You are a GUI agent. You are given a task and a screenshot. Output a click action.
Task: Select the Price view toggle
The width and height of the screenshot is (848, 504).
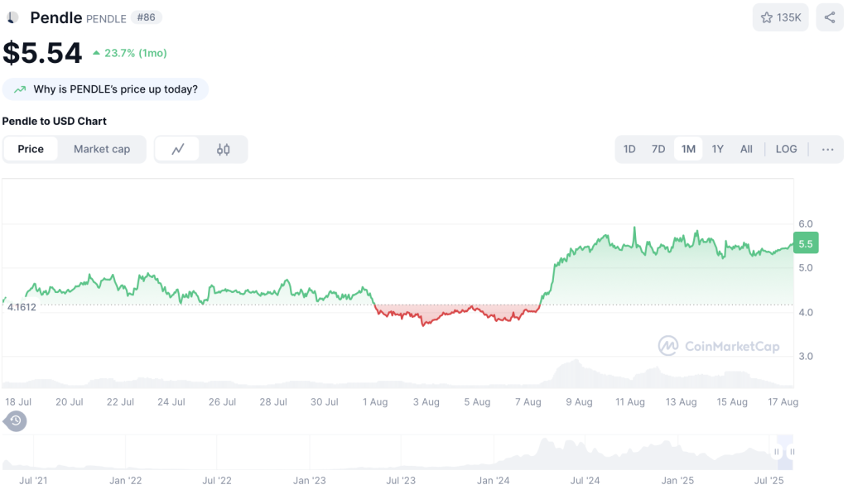point(31,149)
